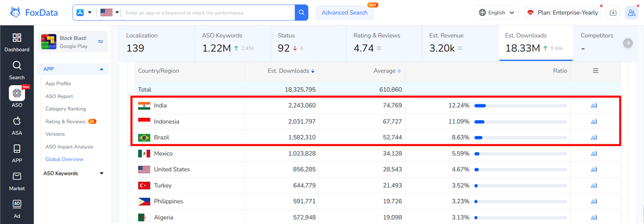Open the app store platform dropdown

[84, 13]
